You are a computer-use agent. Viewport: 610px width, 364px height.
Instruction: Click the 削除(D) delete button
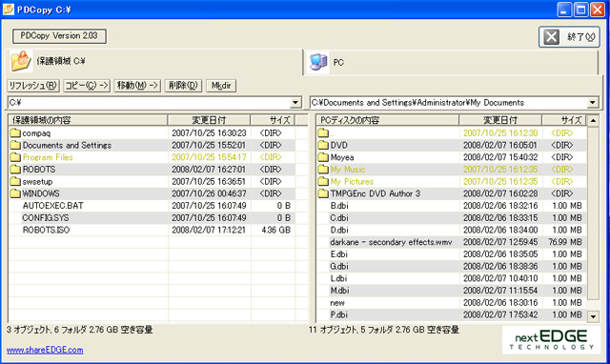(183, 86)
